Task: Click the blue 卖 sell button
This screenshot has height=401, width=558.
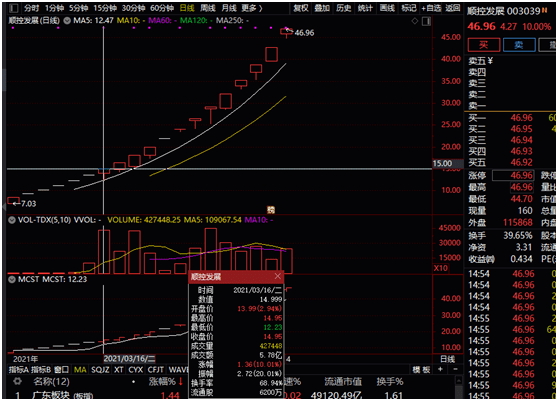Action: [519, 45]
